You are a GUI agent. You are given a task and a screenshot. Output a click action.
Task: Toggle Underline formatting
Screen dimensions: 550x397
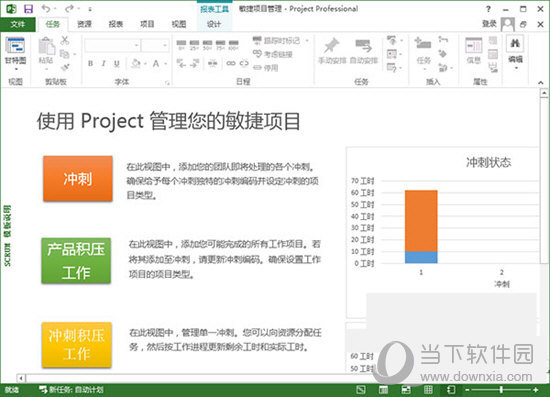(116, 63)
